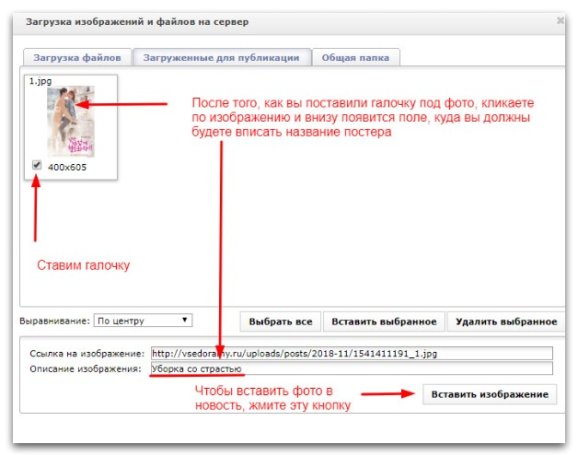Click the Вставить изображение button
Viewport: 578px width, 455px height.
click(490, 394)
